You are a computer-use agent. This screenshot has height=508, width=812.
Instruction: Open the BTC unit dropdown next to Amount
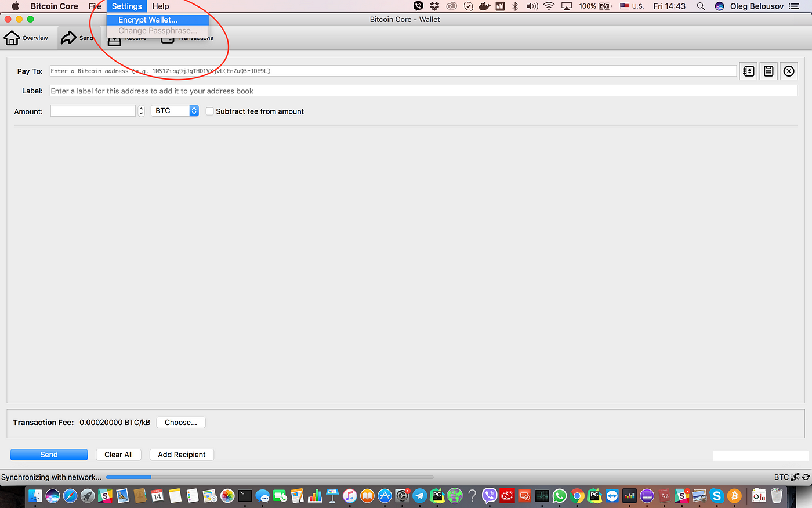point(175,111)
